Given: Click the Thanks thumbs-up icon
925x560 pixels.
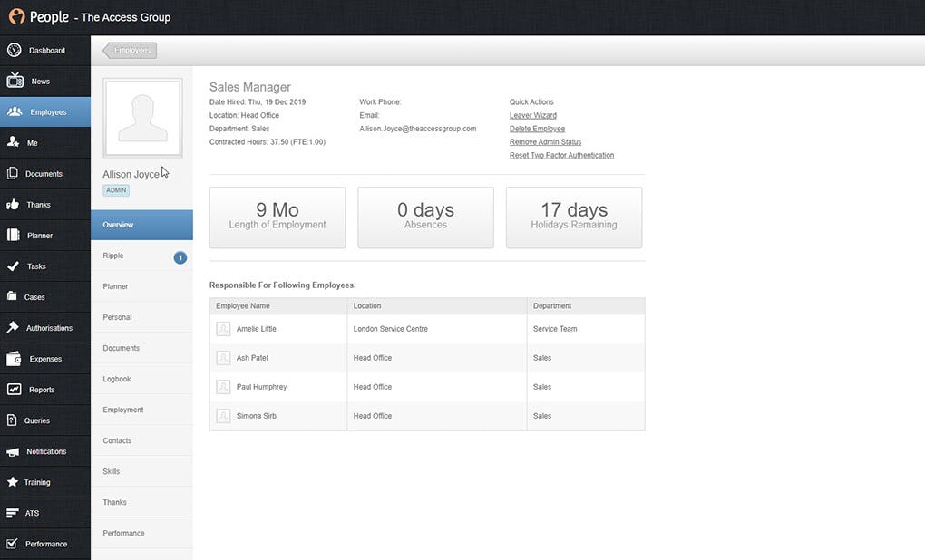Looking at the screenshot, I should (x=13, y=205).
